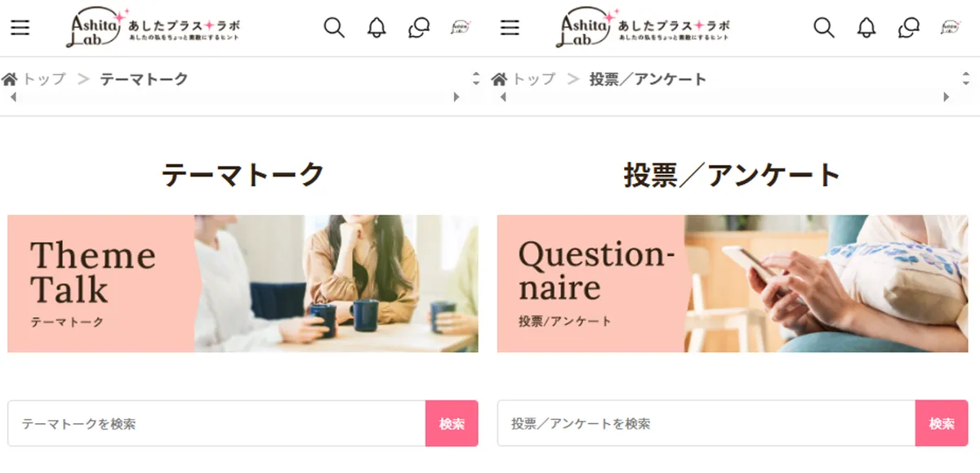
Task: Open chat bubbles icon in right header
Action: point(909,28)
